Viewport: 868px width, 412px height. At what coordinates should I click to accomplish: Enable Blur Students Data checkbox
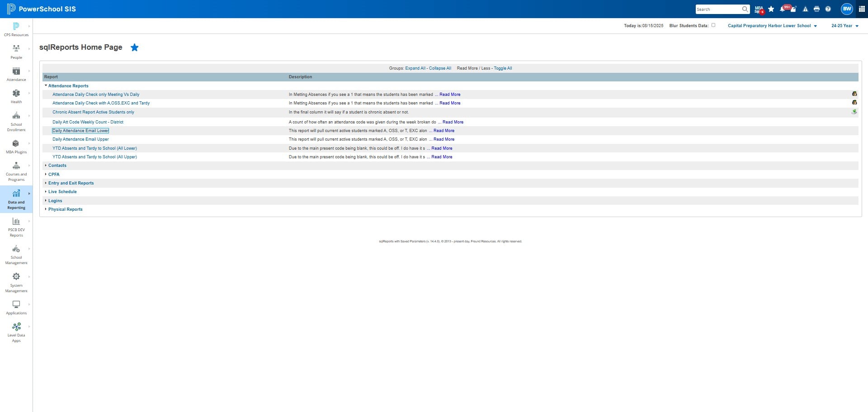click(x=713, y=25)
